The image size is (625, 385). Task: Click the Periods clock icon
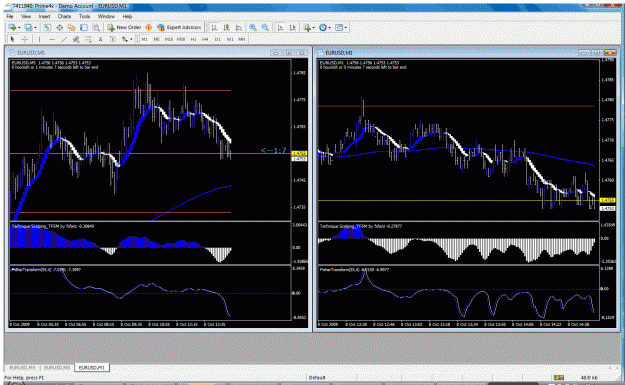[x=322, y=28]
